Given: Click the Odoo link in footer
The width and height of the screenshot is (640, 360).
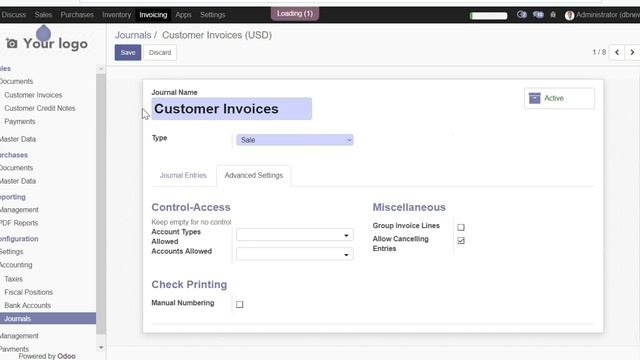Looking at the screenshot, I should 66,356.
